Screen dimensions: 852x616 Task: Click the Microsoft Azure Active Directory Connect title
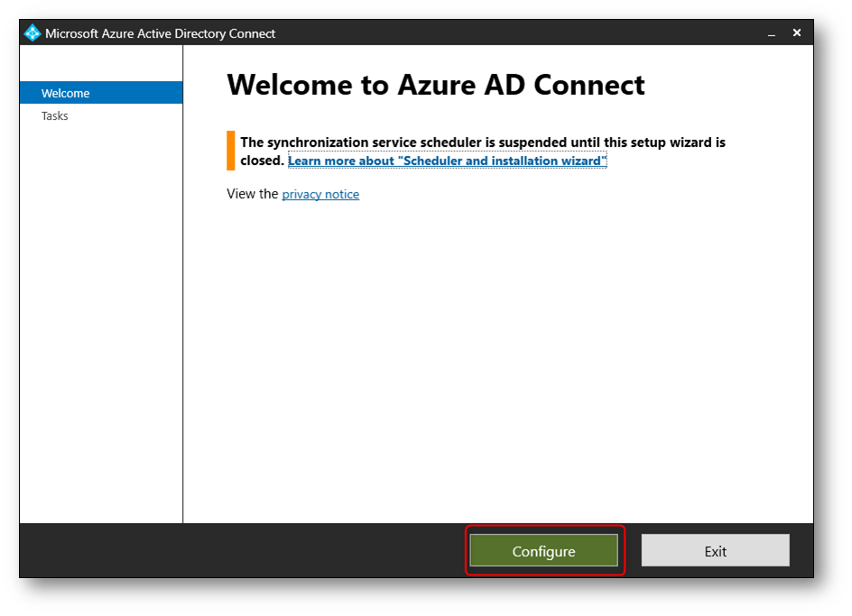click(161, 33)
